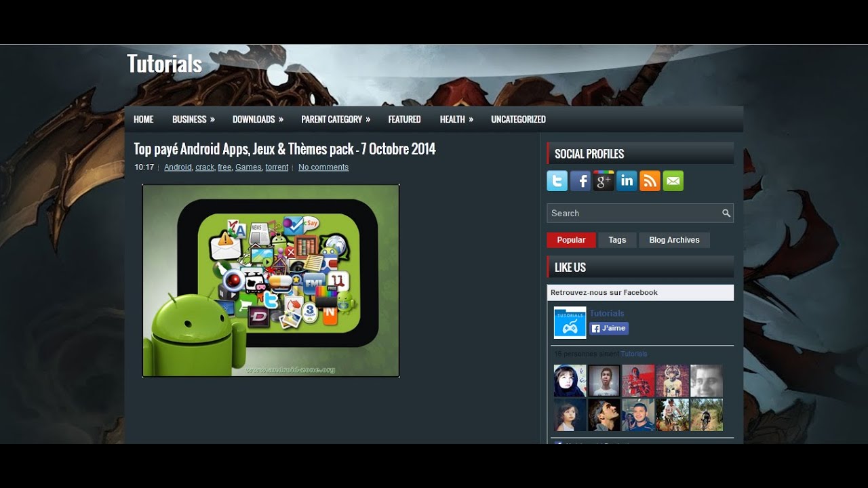This screenshot has width=868, height=488.
Task: Click the J'aime Facebook like button
Action: click(609, 328)
